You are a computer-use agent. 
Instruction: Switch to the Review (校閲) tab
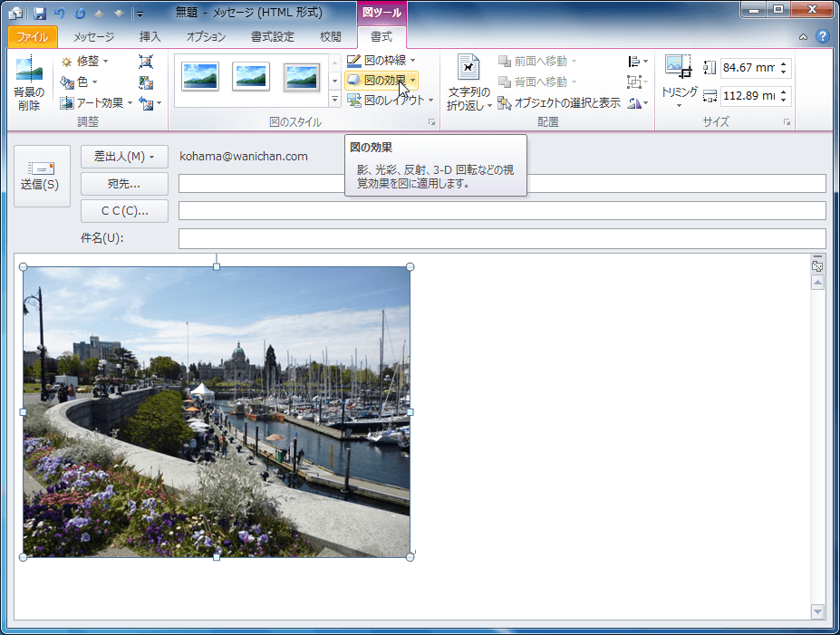pos(330,36)
